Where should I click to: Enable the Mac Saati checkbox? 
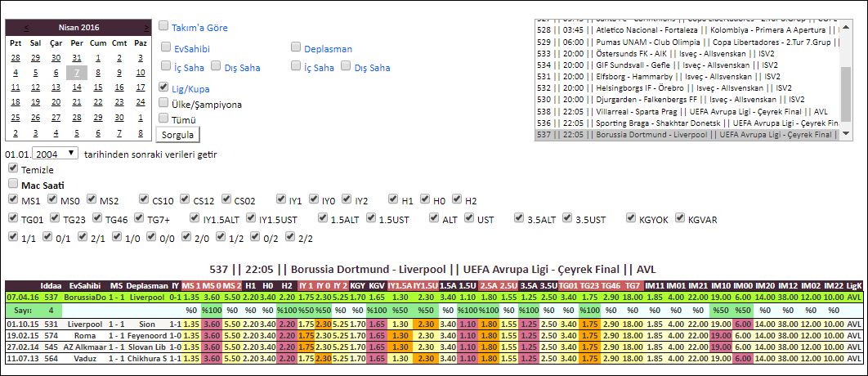(13, 183)
